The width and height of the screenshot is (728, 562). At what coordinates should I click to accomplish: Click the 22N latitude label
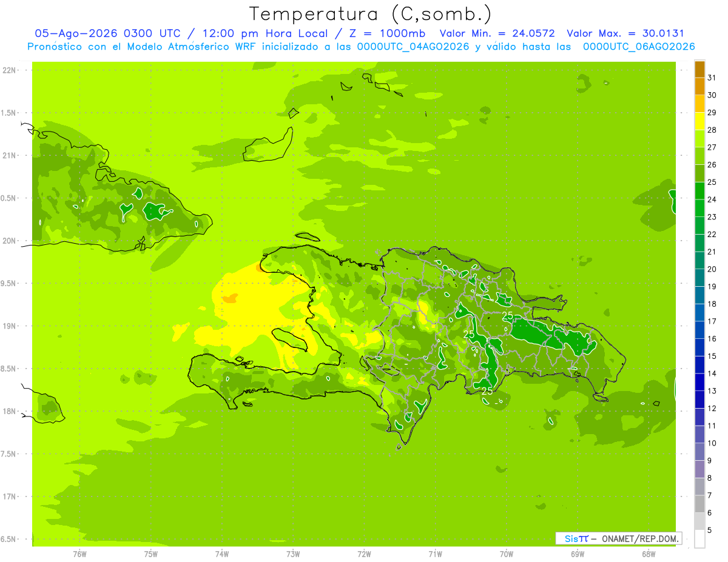[9, 70]
